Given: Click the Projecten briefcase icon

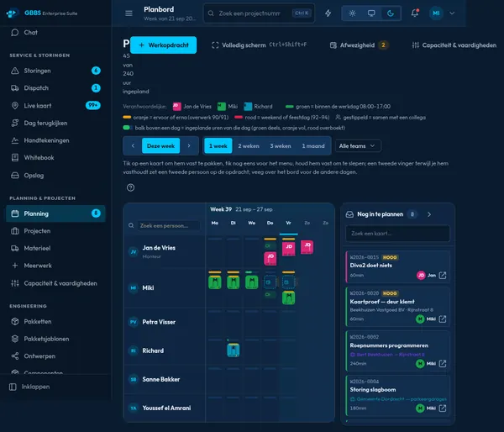Looking at the screenshot, I should pyautogui.click(x=15, y=231).
